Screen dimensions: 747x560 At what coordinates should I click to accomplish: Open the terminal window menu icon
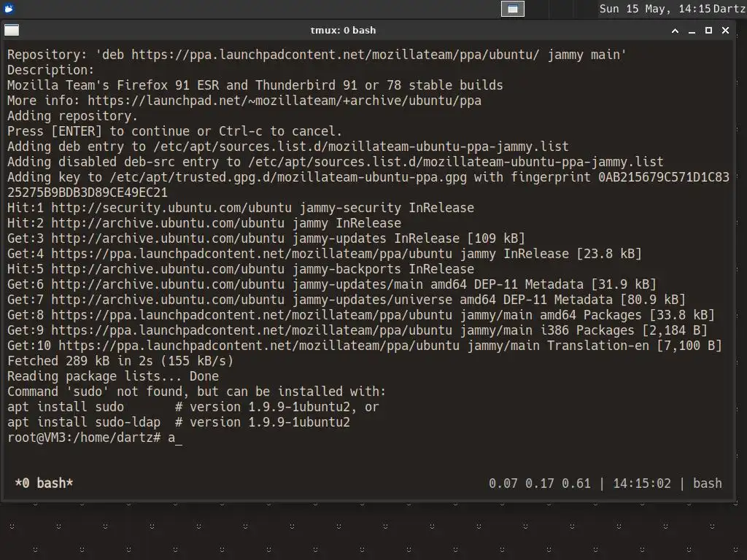click(x=12, y=31)
